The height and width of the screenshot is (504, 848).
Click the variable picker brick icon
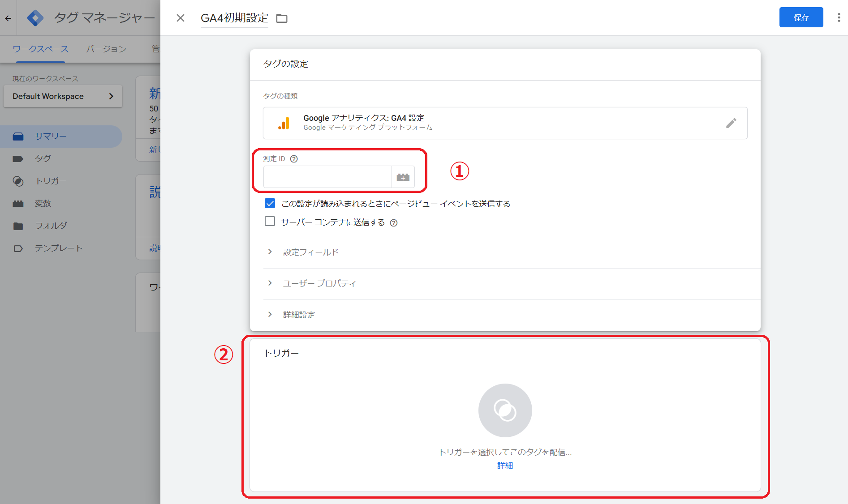(x=403, y=177)
